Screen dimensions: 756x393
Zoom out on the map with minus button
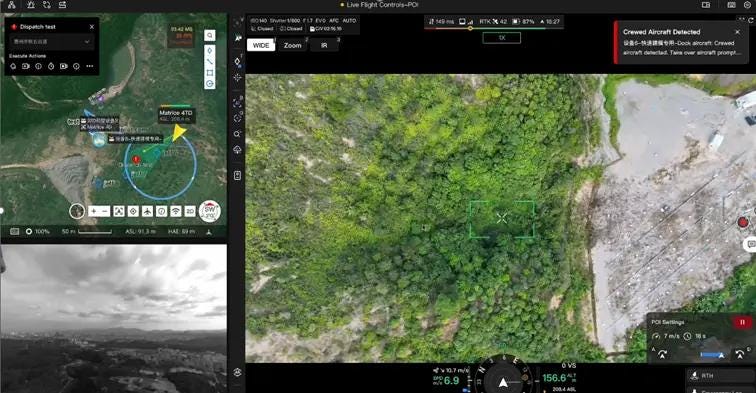click(104, 211)
